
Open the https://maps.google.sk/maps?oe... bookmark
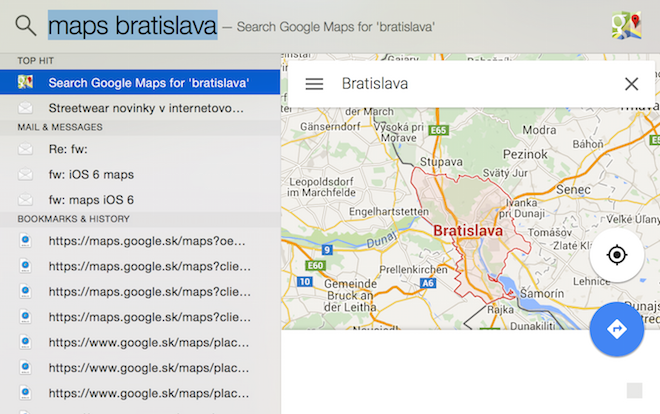click(x=140, y=241)
